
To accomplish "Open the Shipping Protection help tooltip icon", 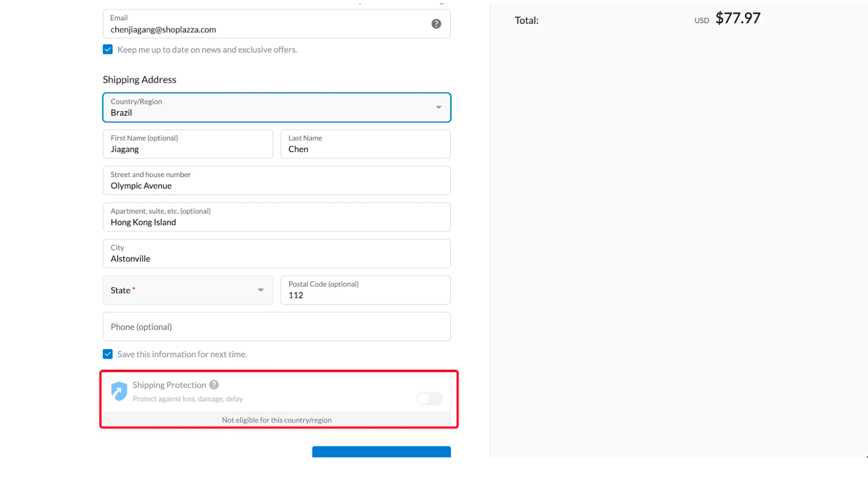I will pos(214,385).
